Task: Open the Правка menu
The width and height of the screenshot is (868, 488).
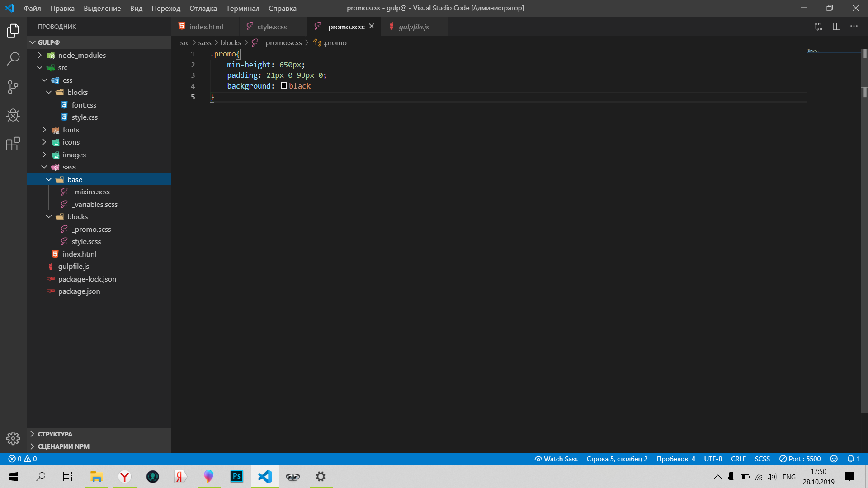Action: click(x=62, y=8)
